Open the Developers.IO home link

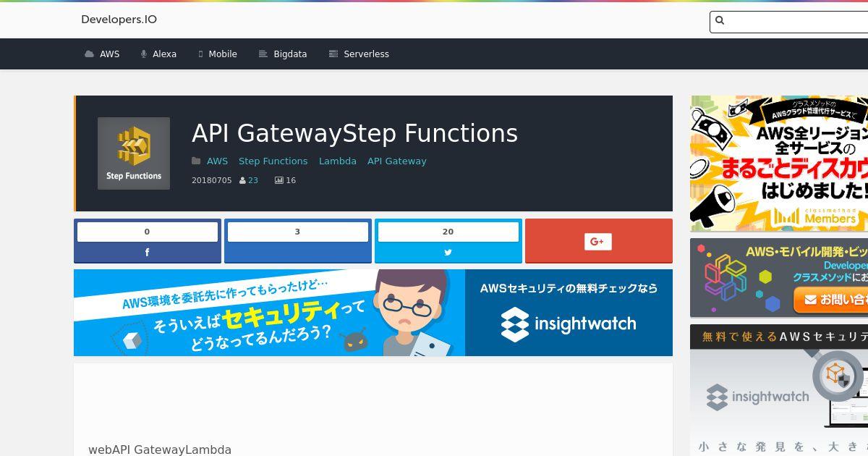click(x=119, y=20)
